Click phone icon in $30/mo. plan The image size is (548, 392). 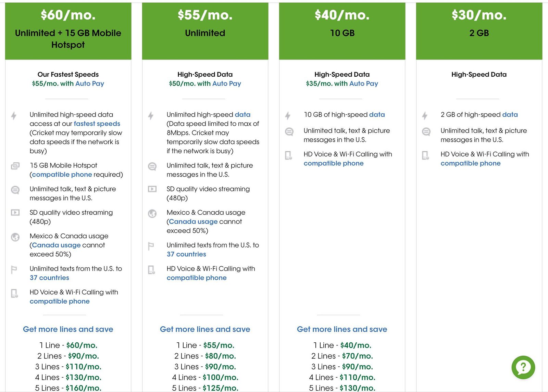tap(425, 155)
